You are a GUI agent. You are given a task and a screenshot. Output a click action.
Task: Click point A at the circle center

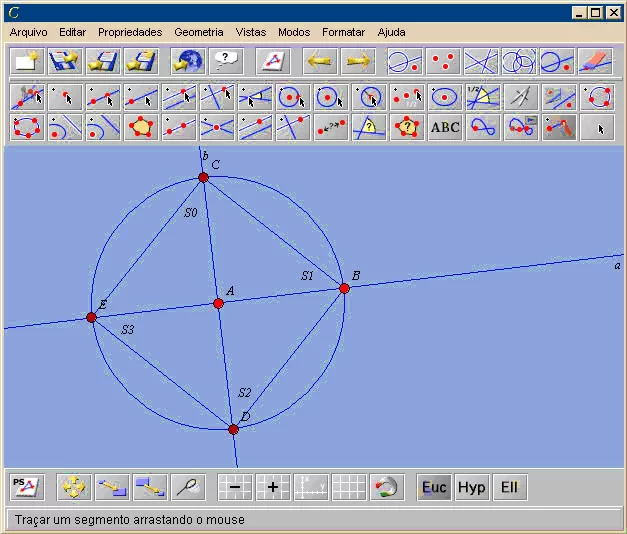pos(218,304)
